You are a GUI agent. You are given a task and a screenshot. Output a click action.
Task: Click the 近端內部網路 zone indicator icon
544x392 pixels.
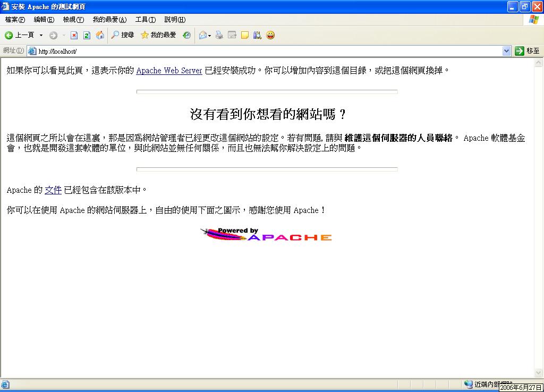tap(469, 385)
